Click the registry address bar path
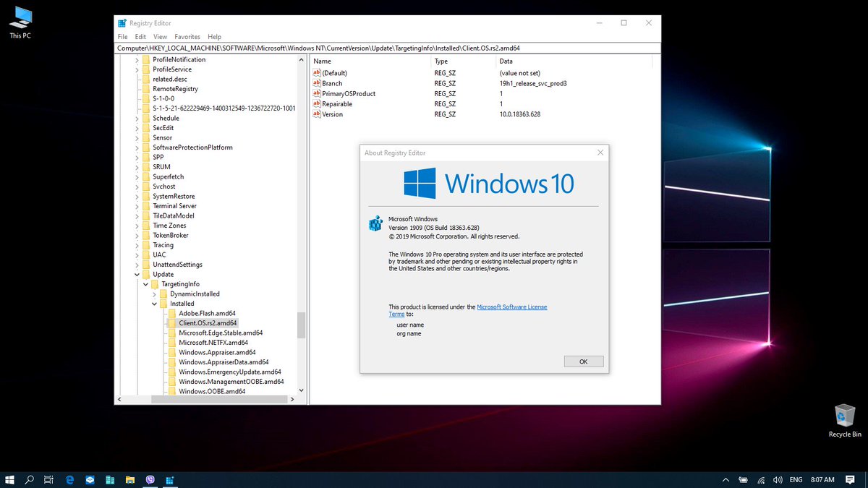 point(387,48)
